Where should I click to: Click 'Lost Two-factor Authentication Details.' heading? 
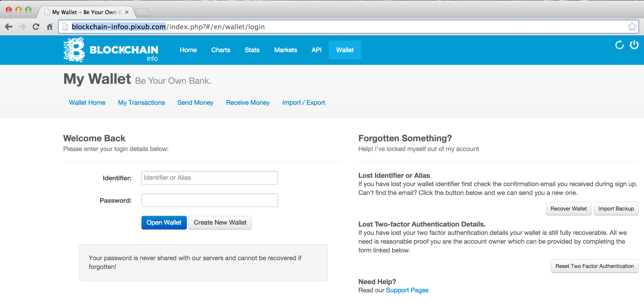[422, 224]
